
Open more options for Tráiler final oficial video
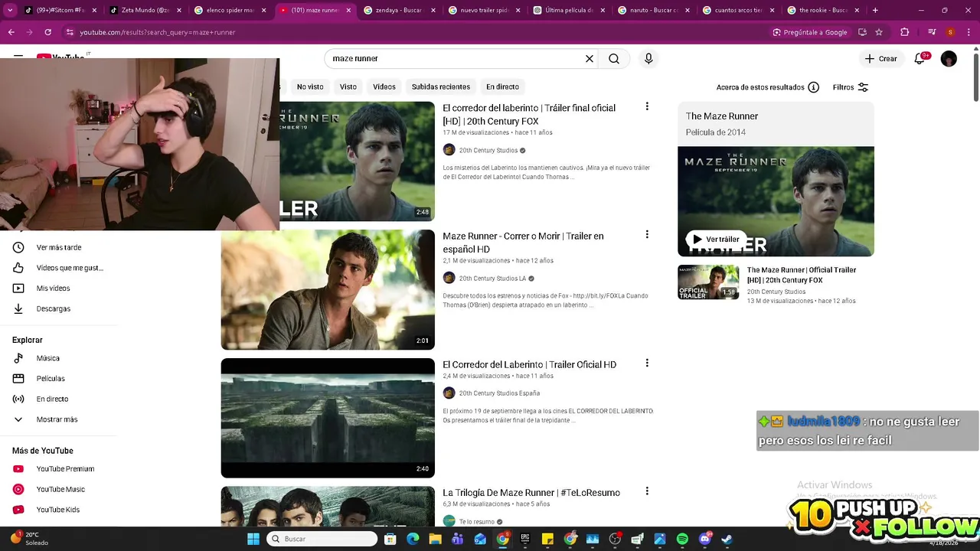pos(647,106)
